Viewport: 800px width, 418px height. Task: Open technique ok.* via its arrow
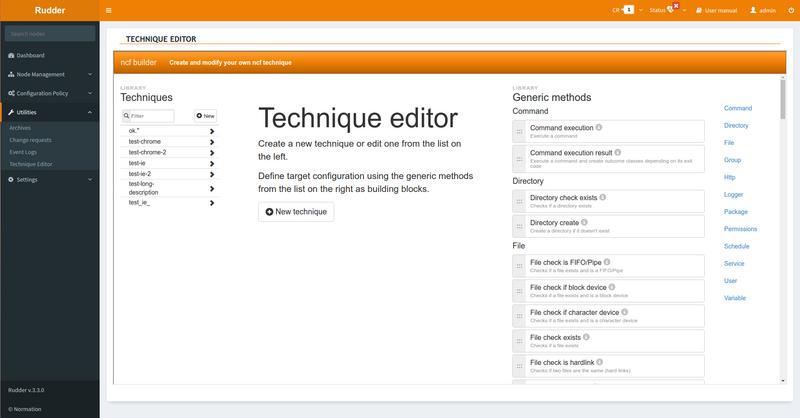(x=212, y=131)
